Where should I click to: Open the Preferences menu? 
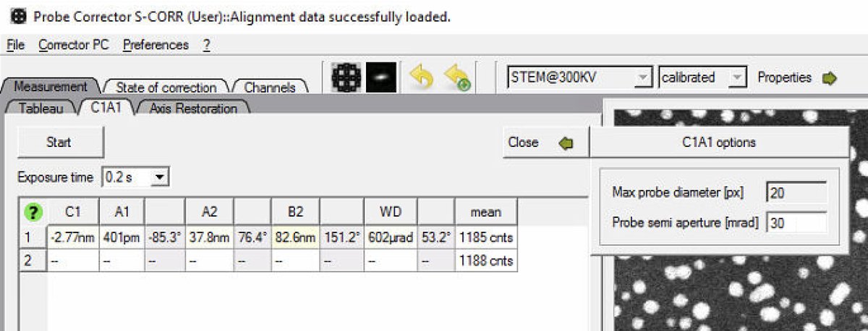point(156,45)
